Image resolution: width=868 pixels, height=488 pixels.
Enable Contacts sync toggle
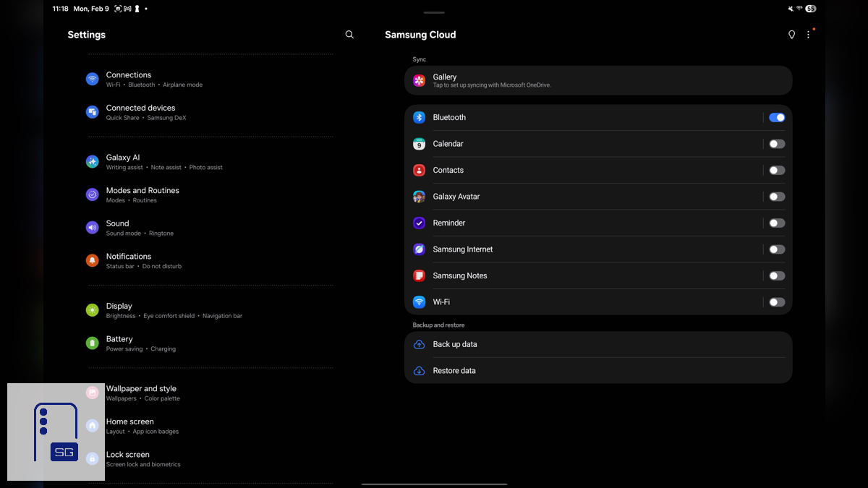pos(777,170)
